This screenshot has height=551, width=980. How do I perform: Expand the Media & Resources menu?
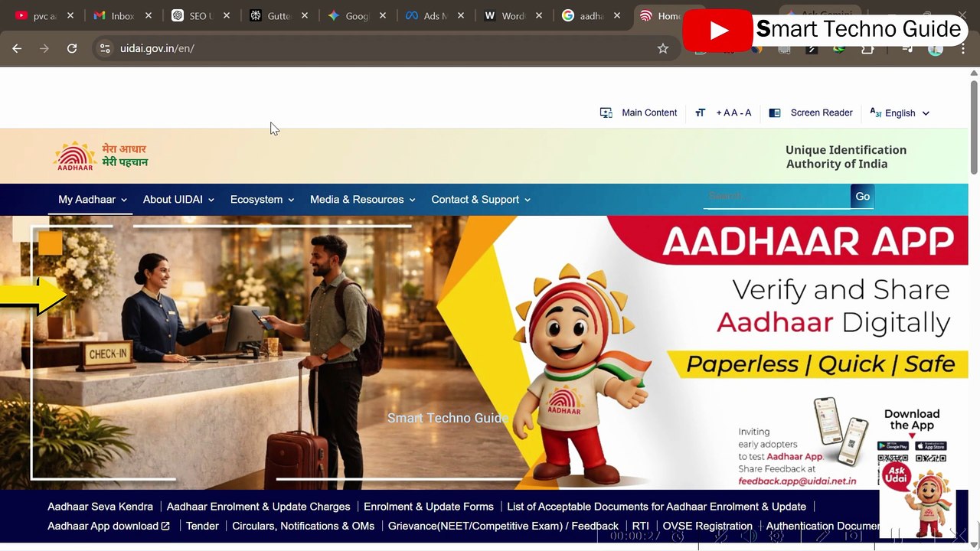click(x=363, y=199)
